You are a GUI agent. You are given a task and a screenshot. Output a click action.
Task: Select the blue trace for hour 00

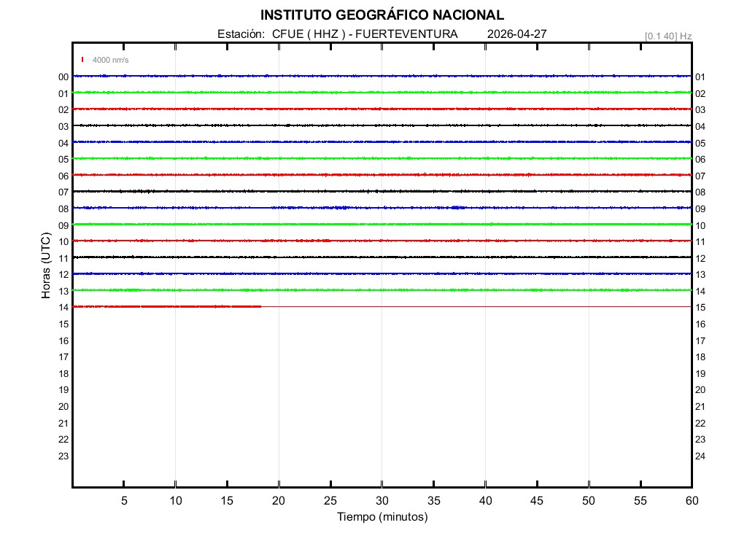(x=382, y=76)
